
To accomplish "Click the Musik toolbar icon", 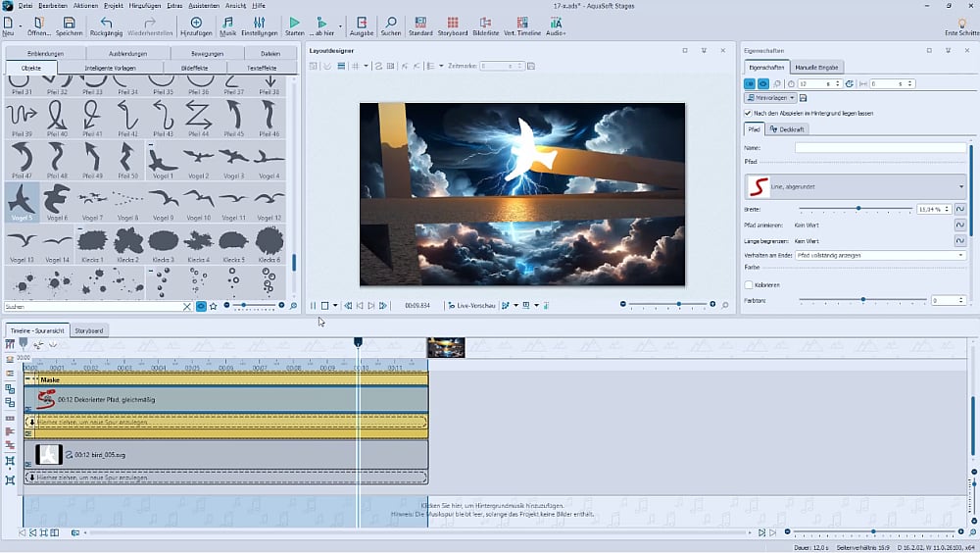I will tap(227, 22).
